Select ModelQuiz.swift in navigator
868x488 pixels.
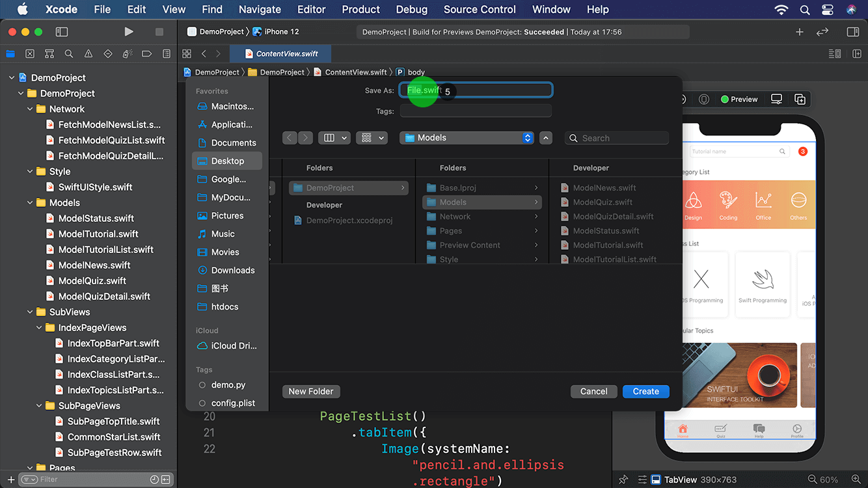click(x=92, y=280)
